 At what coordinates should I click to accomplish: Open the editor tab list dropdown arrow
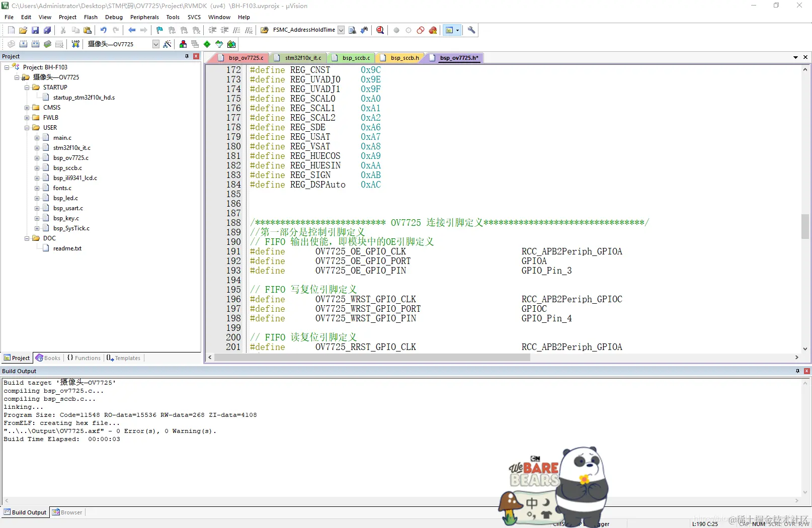[x=795, y=57]
